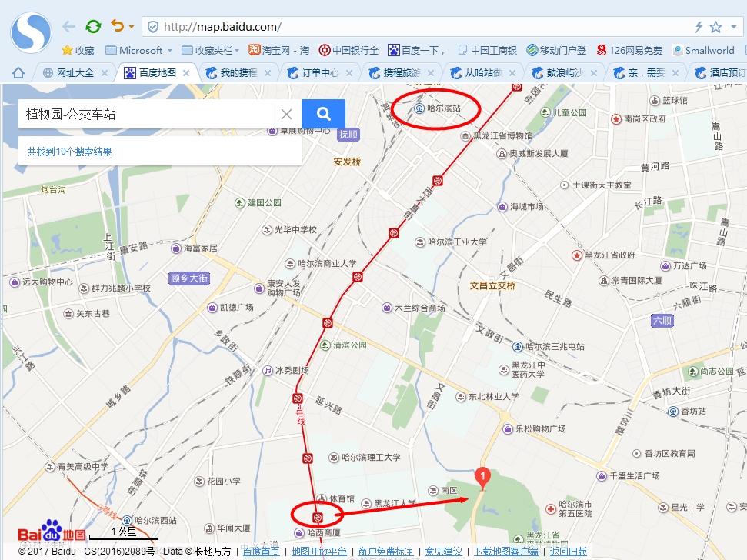Screen dimensions: 747x560
Task: Click the 清滨公园 park icon
Action: [325, 345]
